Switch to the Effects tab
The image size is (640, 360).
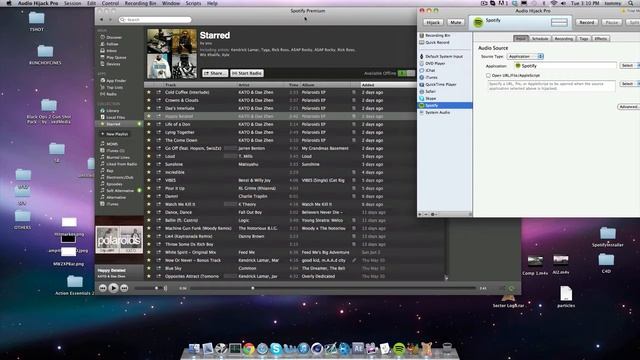(x=600, y=38)
